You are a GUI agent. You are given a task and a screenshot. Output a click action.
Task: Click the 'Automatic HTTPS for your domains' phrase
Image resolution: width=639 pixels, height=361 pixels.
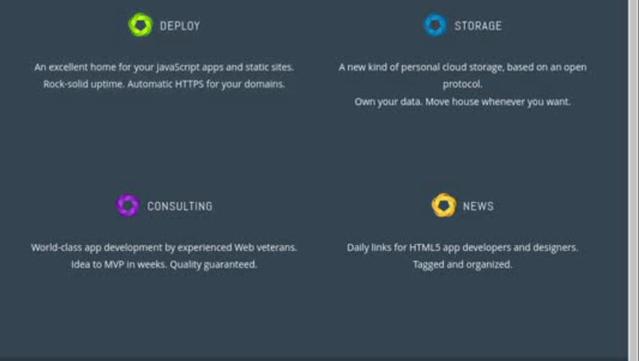pos(206,84)
